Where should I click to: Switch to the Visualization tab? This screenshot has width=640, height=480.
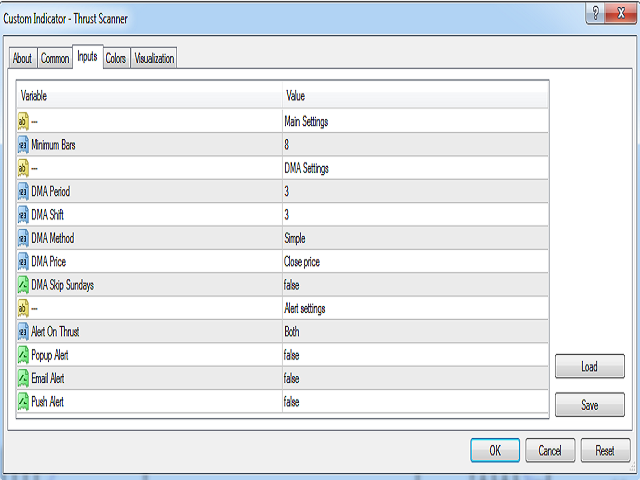click(x=154, y=59)
